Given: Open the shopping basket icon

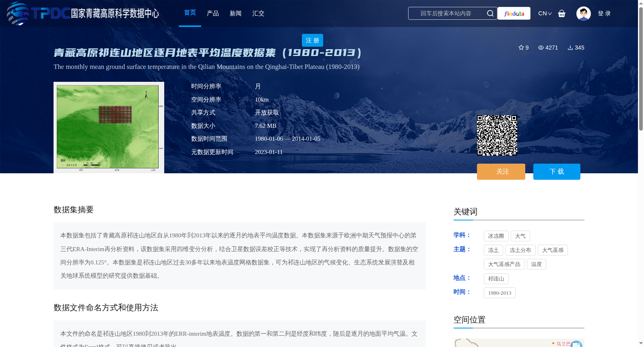Looking at the screenshot, I should (x=562, y=13).
